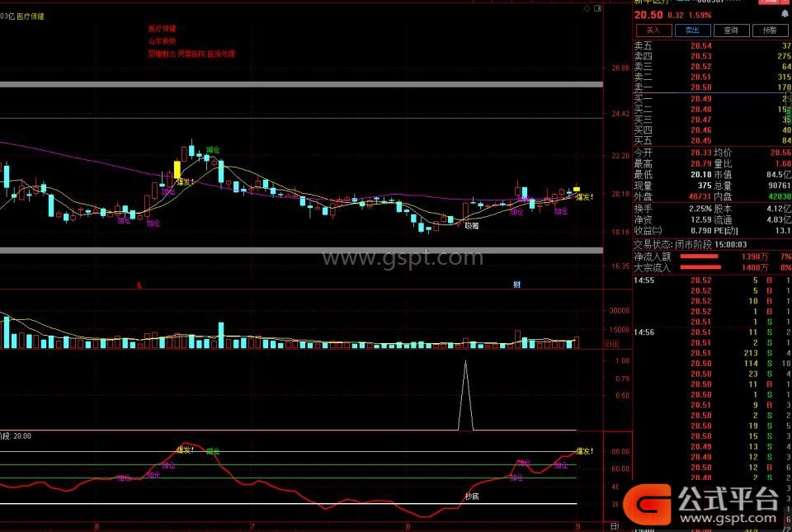Click the 市值 value 84.5亿

(x=778, y=175)
